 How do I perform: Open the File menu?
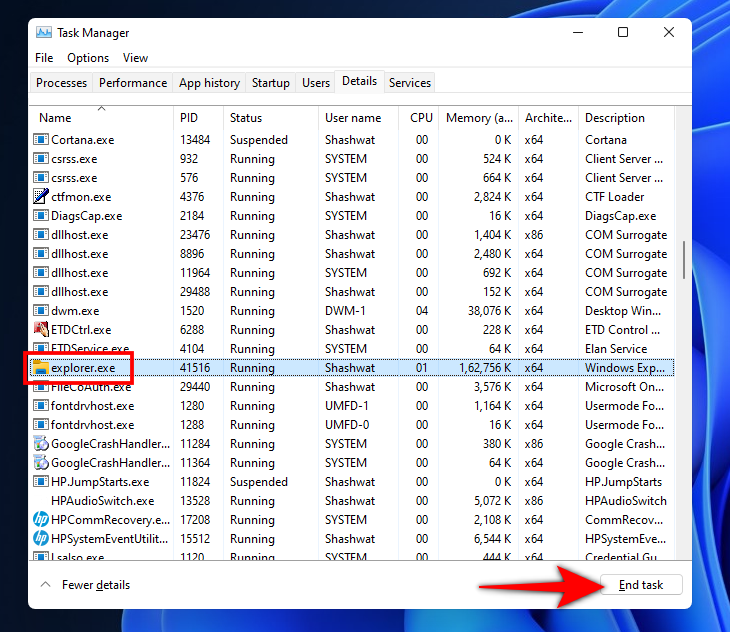point(44,58)
